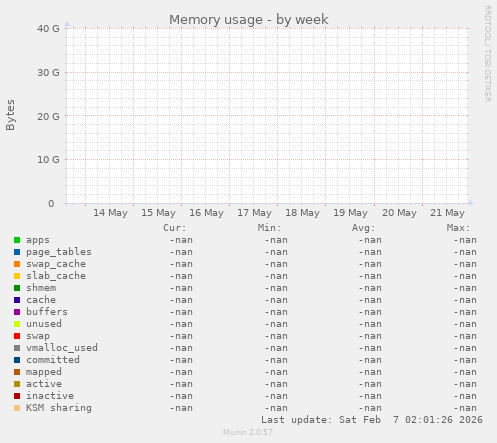The width and height of the screenshot is (497, 443).
Task: Click the '20 G' axis label
Action: coord(48,117)
